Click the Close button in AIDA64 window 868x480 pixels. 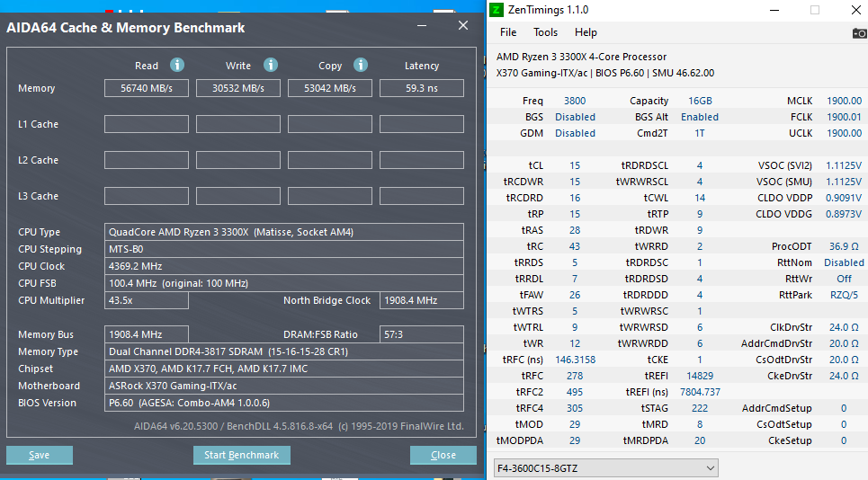443,455
